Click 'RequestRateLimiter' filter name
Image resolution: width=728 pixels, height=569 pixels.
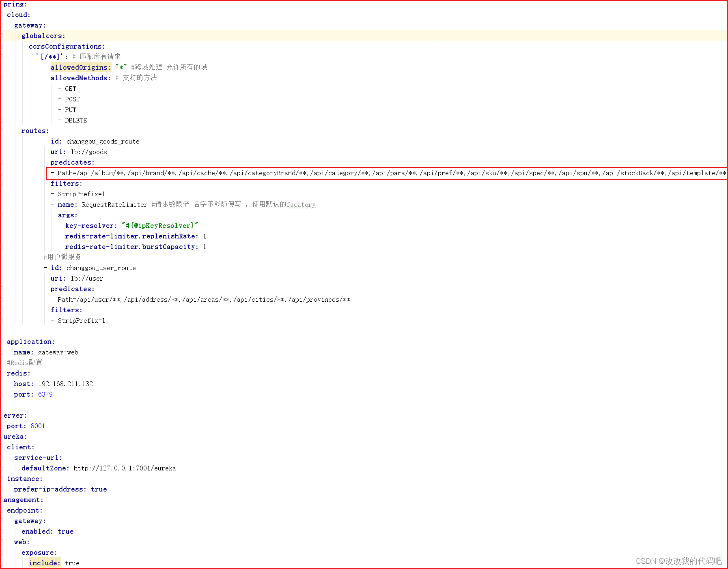(115, 204)
